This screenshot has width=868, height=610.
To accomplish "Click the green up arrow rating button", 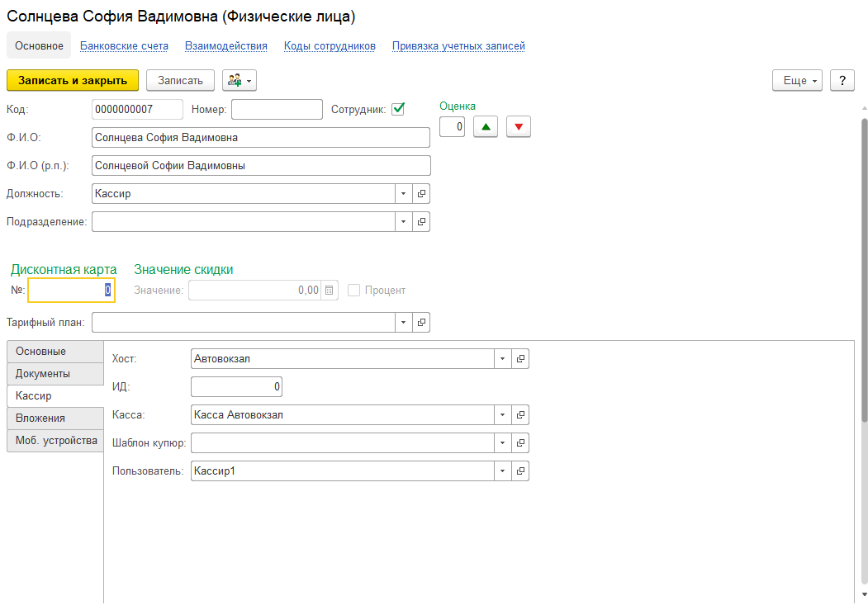I will tap(485, 126).
